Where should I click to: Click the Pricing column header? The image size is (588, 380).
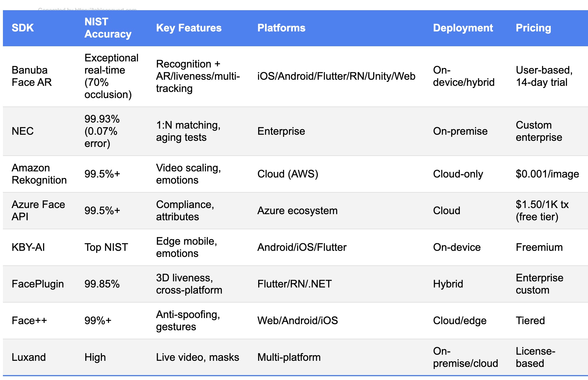pyautogui.click(x=533, y=28)
